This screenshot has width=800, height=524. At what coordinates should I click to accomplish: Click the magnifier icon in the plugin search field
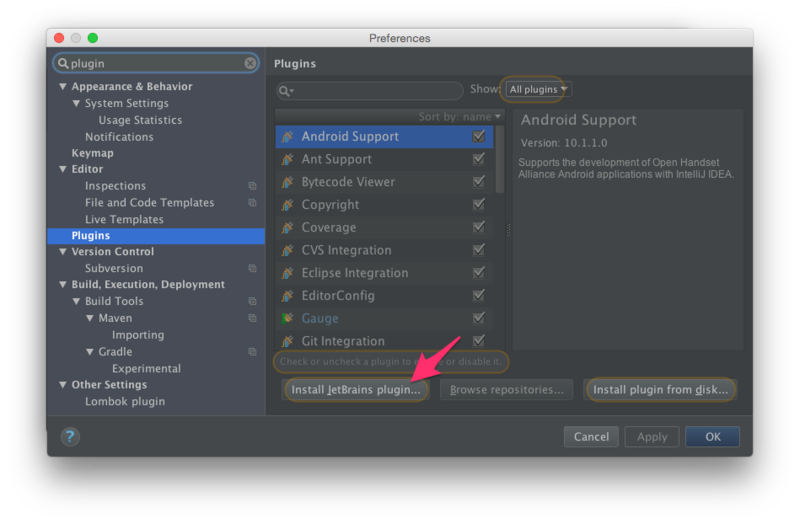[285, 91]
